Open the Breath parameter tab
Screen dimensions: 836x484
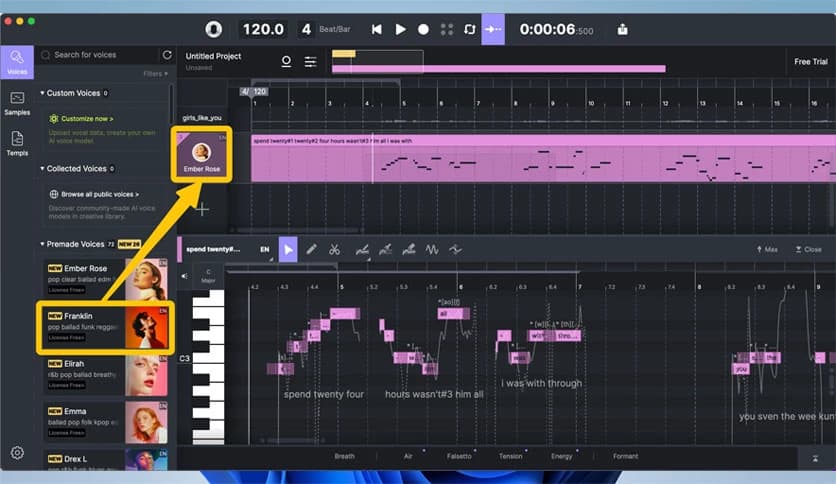pos(344,456)
